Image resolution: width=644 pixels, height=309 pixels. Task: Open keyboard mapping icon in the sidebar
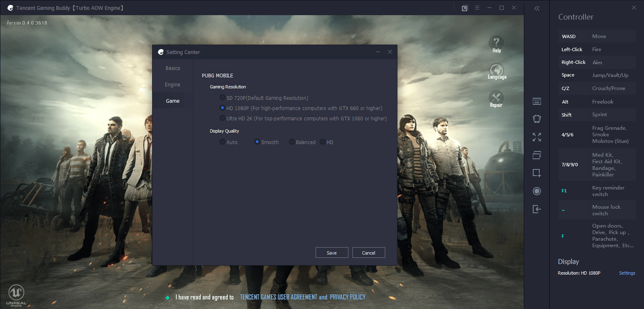pos(537,101)
